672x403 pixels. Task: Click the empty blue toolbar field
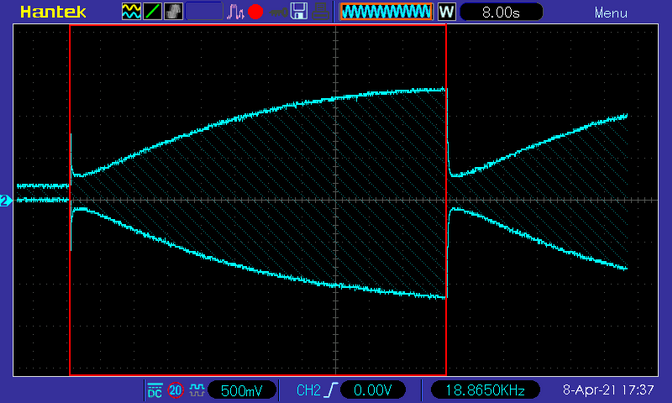pyautogui.click(x=204, y=12)
